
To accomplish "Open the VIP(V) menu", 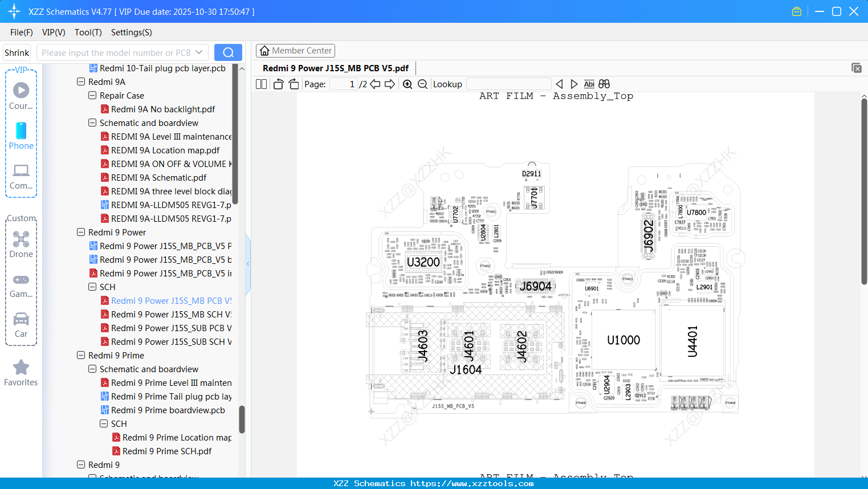I will coord(54,32).
